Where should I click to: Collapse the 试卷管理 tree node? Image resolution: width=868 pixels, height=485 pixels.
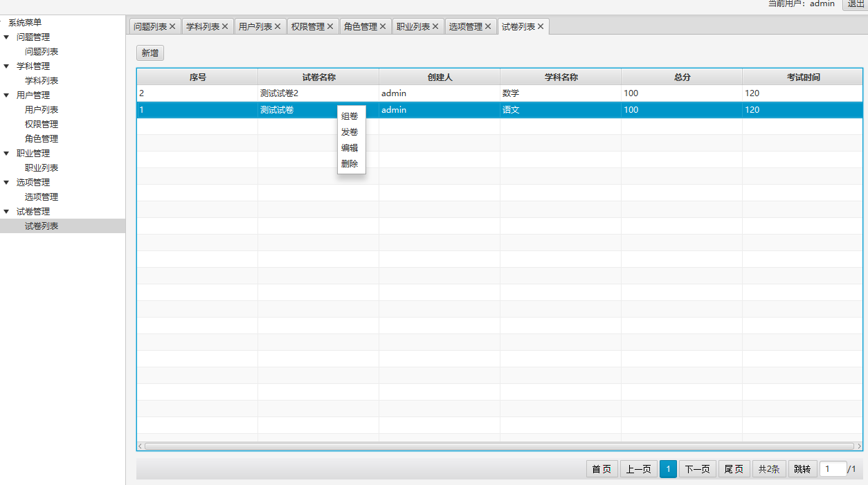tap(7, 212)
